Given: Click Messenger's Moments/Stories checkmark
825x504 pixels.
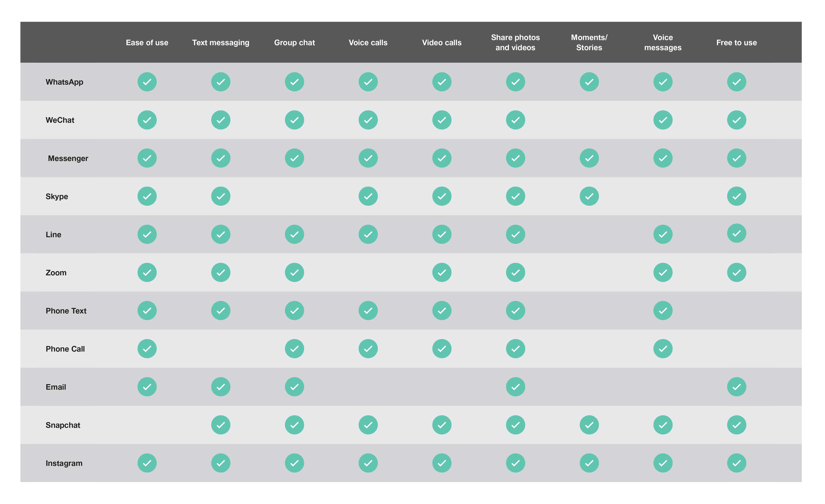Looking at the screenshot, I should 589,158.
